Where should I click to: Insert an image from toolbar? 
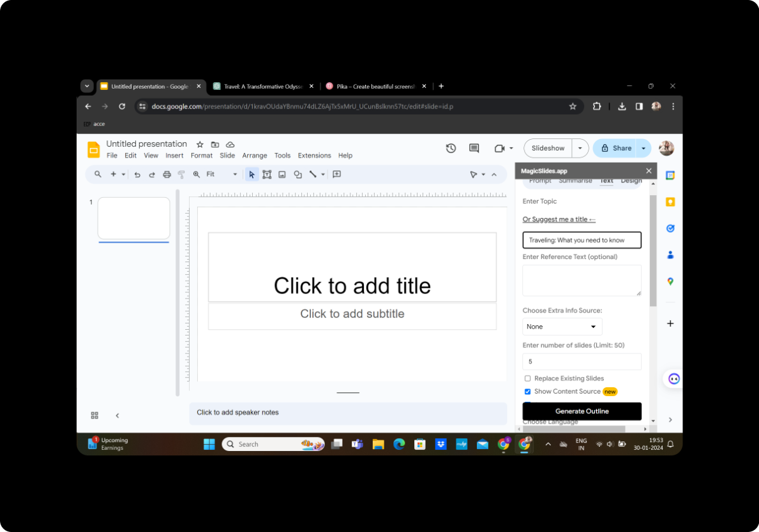tap(282, 175)
